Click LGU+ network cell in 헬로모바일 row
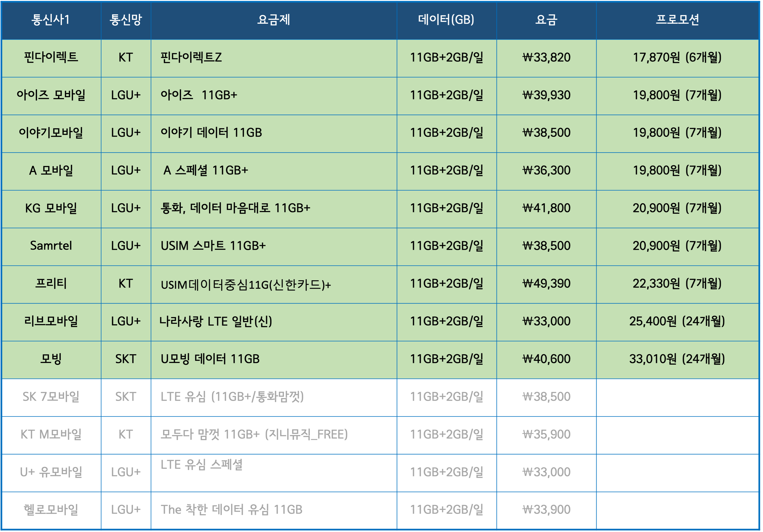 (126, 510)
